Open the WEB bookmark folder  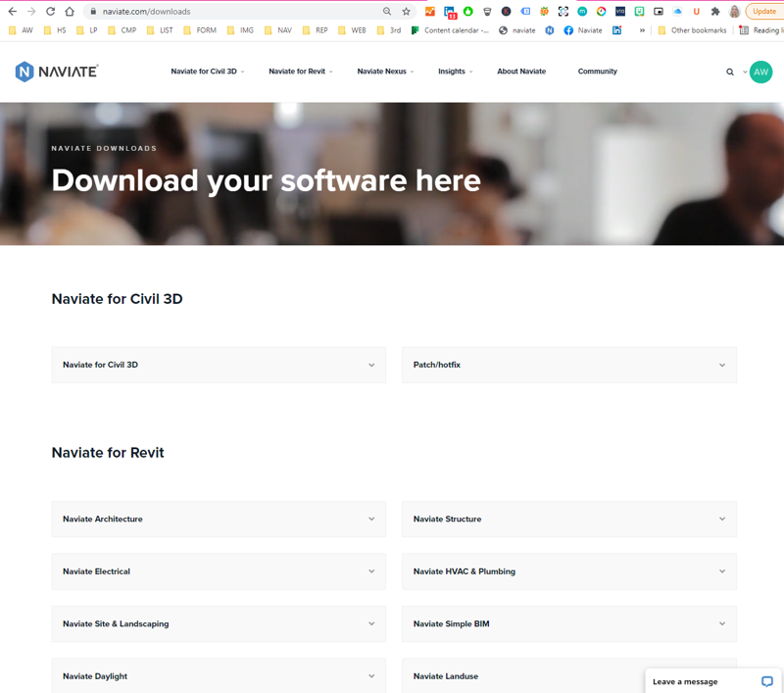click(352, 30)
